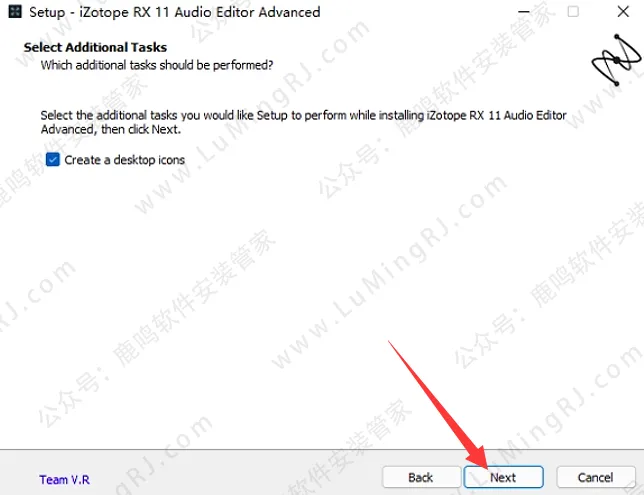The height and width of the screenshot is (495, 644).
Task: Click the "Create a desktop icons" label text
Action: point(124,160)
